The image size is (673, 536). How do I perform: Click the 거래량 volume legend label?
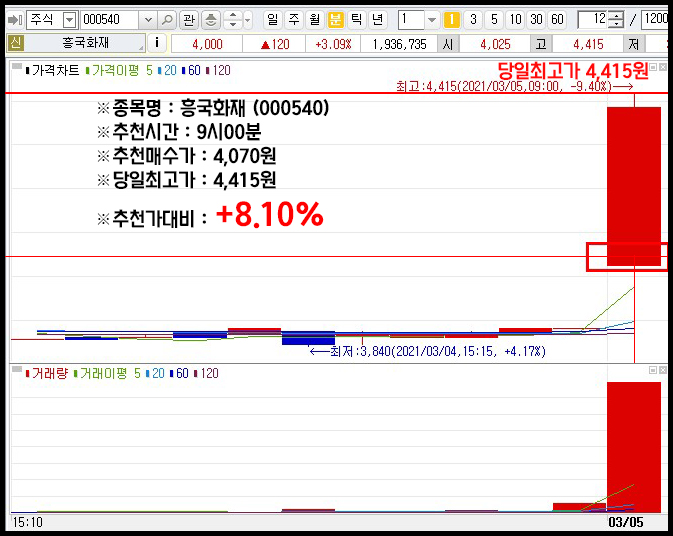(x=47, y=373)
